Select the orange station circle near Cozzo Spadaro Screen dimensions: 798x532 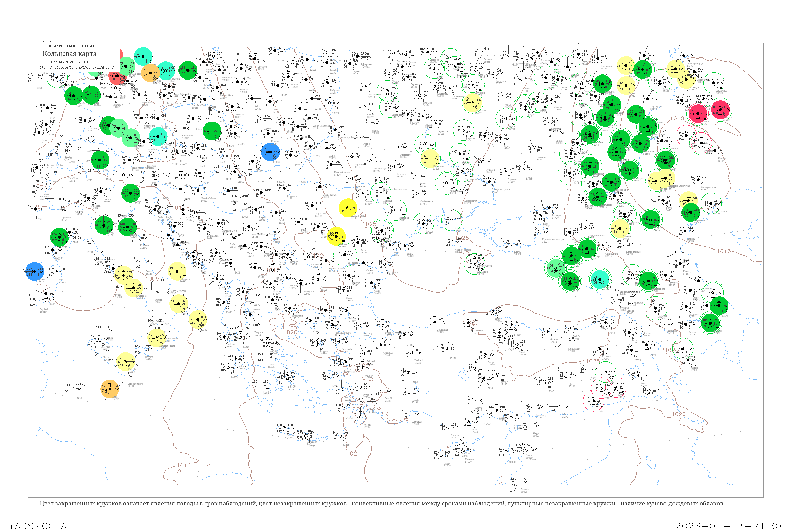[110, 389]
